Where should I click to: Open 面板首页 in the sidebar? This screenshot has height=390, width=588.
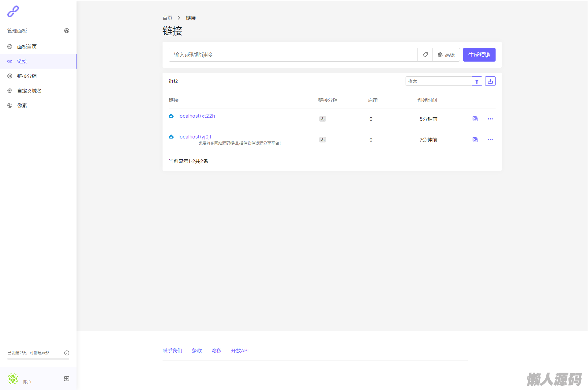pyautogui.click(x=27, y=47)
